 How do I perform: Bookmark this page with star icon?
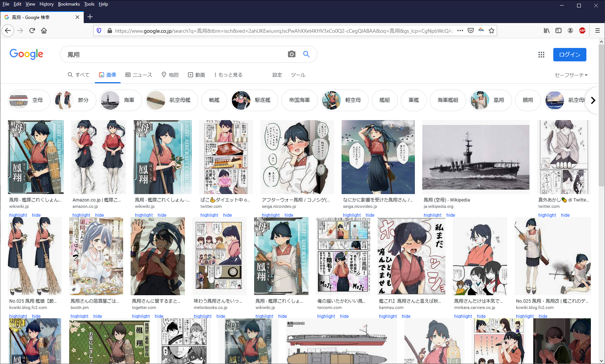(x=492, y=30)
